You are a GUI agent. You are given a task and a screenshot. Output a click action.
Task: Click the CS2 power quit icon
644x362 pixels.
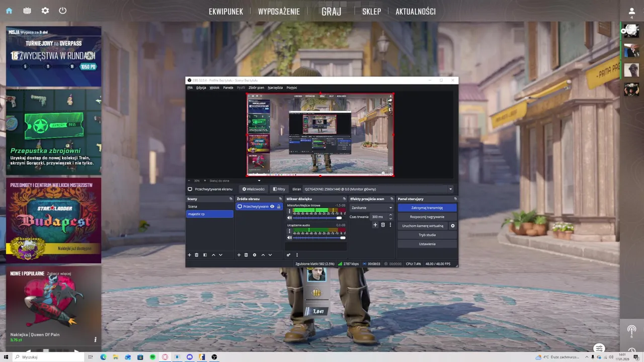click(x=62, y=11)
